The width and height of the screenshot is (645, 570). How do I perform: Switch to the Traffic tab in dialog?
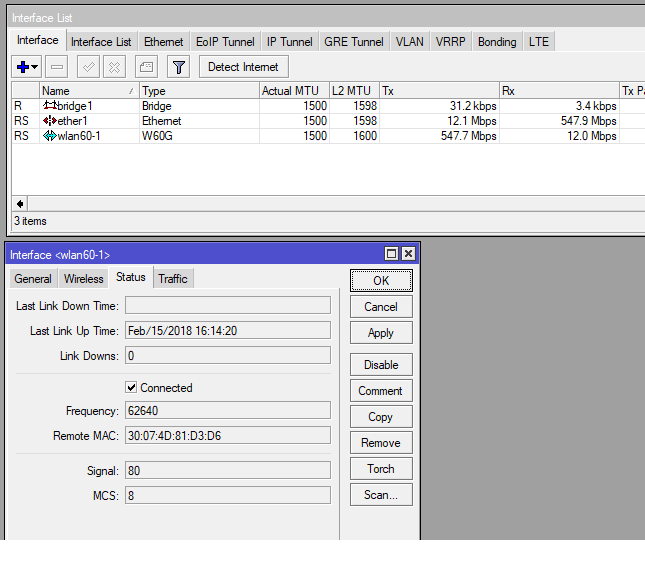pos(173,279)
